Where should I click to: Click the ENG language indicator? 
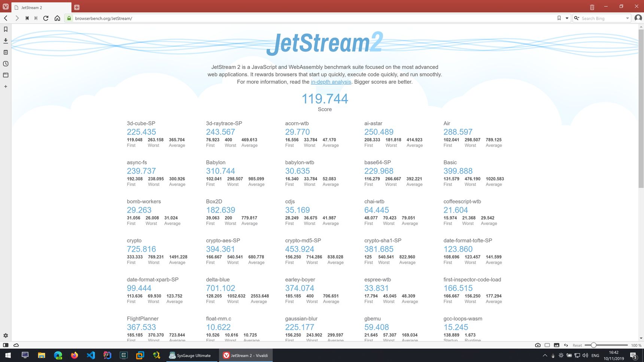tap(595, 356)
